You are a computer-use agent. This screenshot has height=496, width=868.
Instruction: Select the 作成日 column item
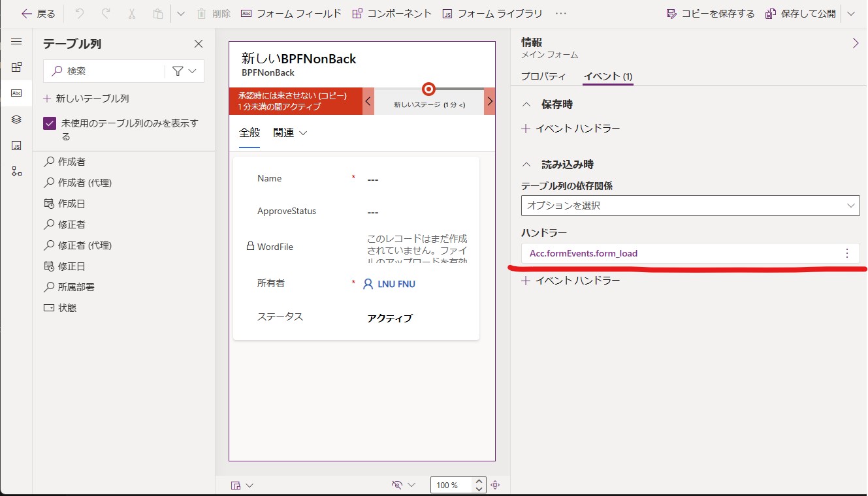[x=64, y=204]
